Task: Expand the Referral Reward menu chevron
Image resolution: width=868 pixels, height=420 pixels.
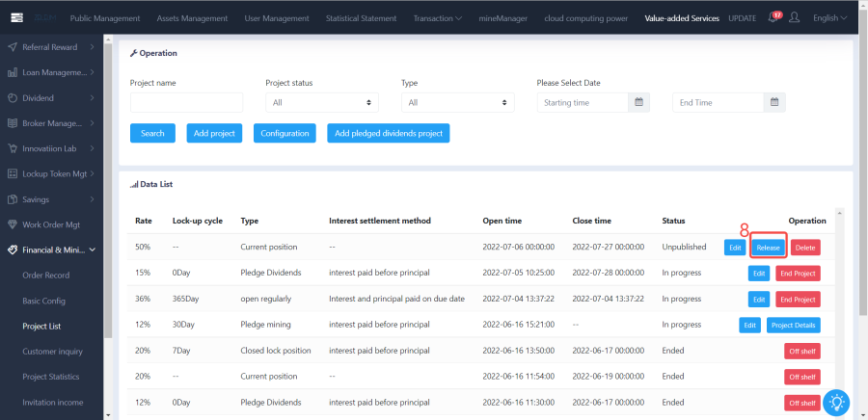Action: (92, 47)
